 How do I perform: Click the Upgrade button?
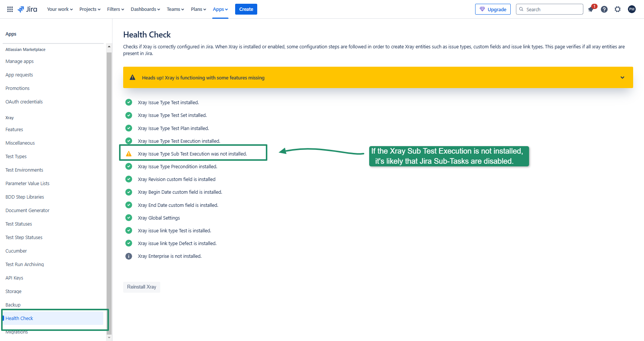click(493, 9)
